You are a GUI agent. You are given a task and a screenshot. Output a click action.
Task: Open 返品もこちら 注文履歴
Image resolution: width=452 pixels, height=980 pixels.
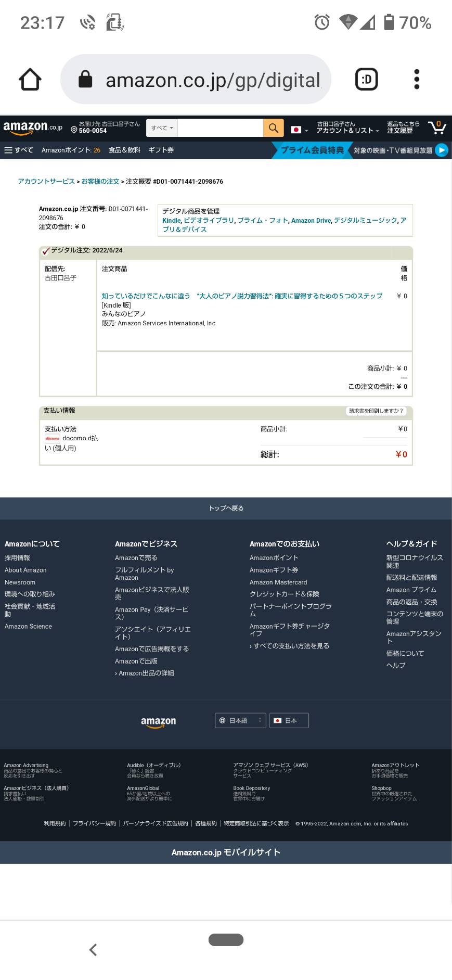[x=403, y=128]
